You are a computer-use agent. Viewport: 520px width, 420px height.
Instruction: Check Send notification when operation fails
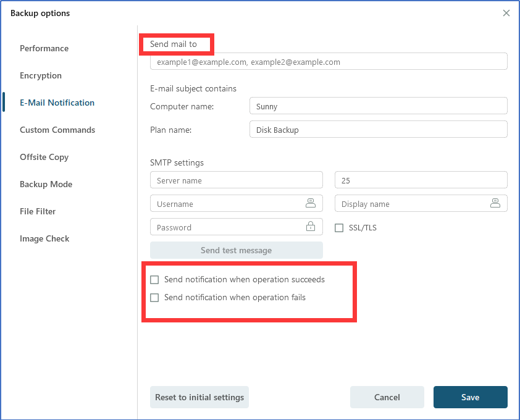(x=155, y=298)
